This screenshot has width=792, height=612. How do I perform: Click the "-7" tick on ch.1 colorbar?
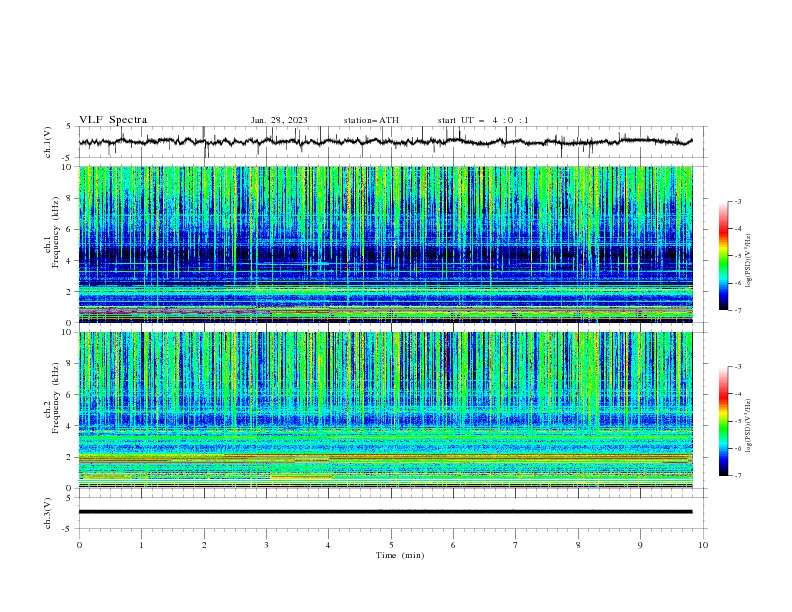738,310
